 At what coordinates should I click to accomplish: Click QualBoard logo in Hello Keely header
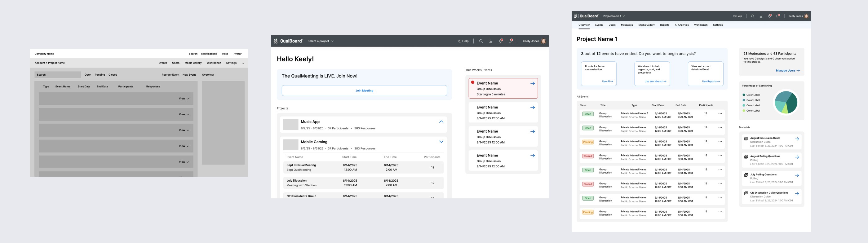(288, 41)
